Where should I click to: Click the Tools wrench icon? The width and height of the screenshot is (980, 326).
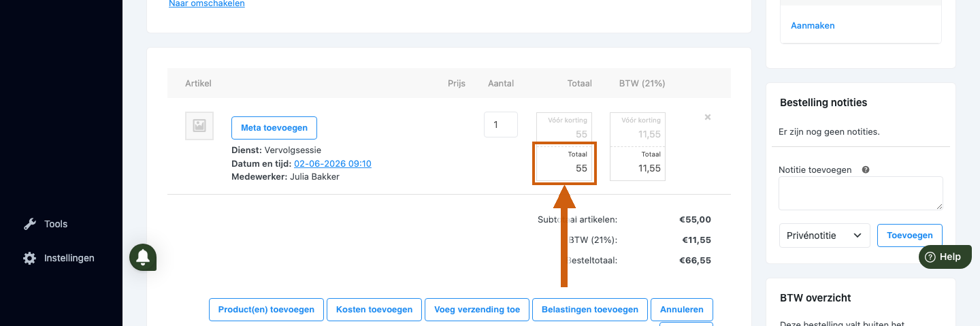[x=29, y=224]
